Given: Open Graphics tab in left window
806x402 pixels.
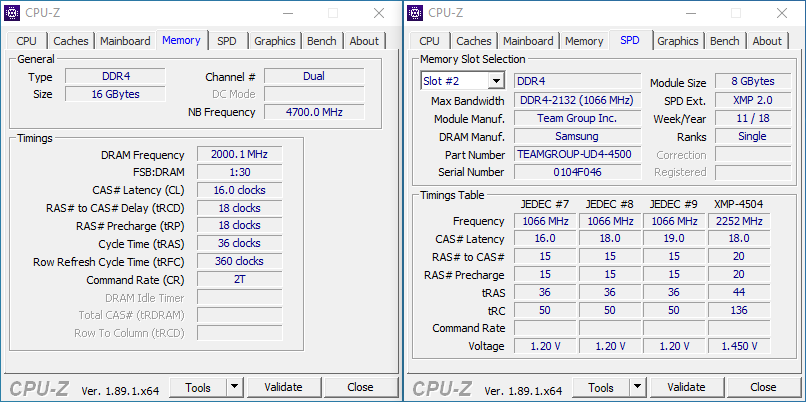Looking at the screenshot, I should pyautogui.click(x=274, y=41).
